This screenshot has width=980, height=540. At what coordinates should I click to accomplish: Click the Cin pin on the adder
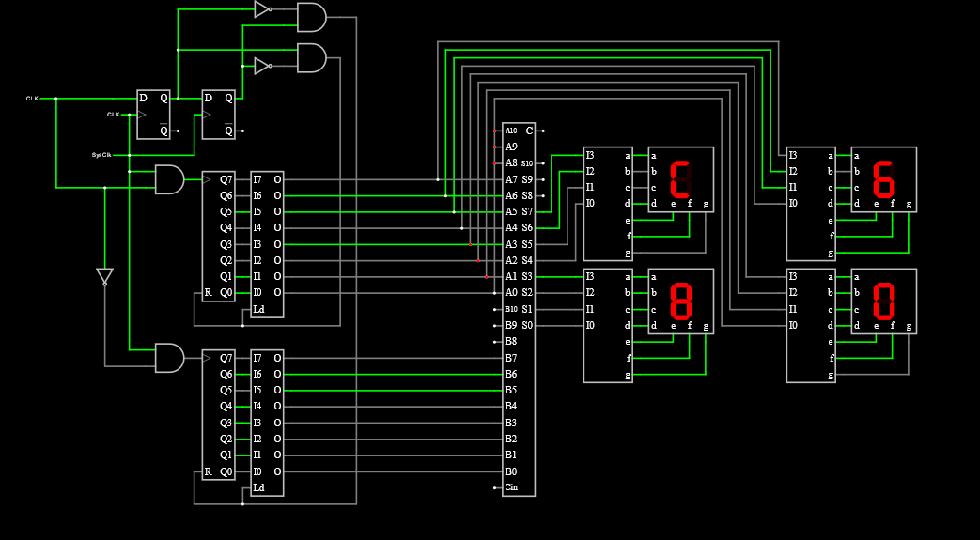tap(511, 487)
